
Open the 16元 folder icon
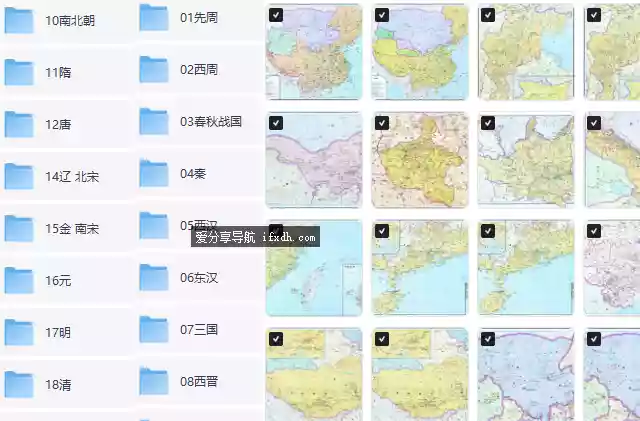click(x=19, y=281)
